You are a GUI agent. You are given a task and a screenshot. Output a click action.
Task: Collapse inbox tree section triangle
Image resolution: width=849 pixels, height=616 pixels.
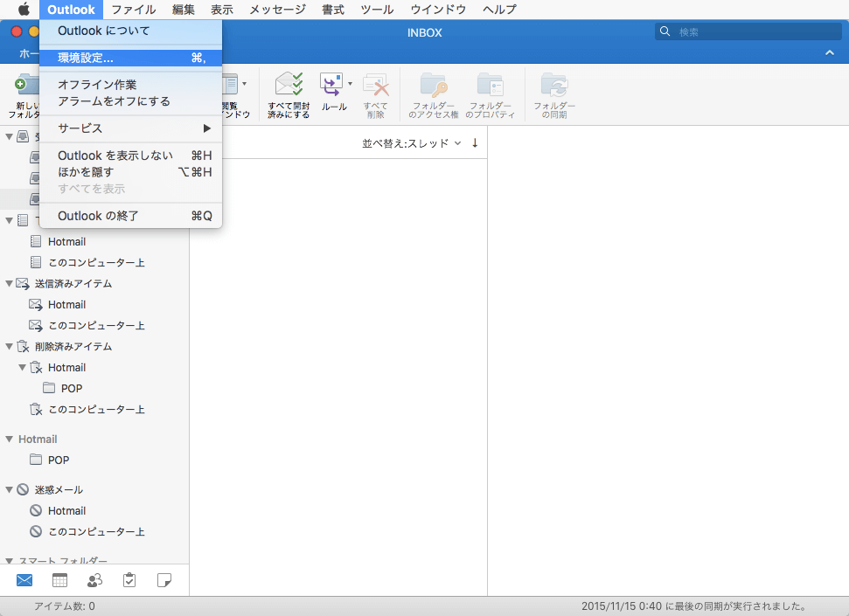click(x=9, y=136)
